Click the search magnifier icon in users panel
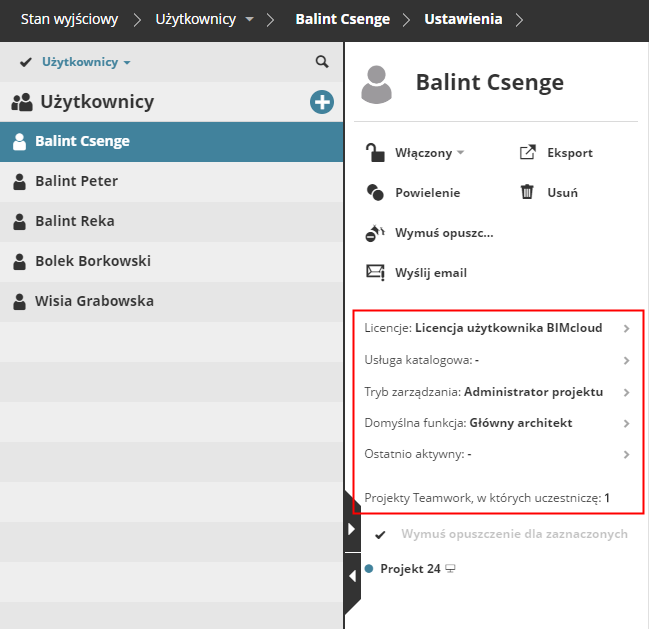This screenshot has height=629, width=649. [322, 62]
